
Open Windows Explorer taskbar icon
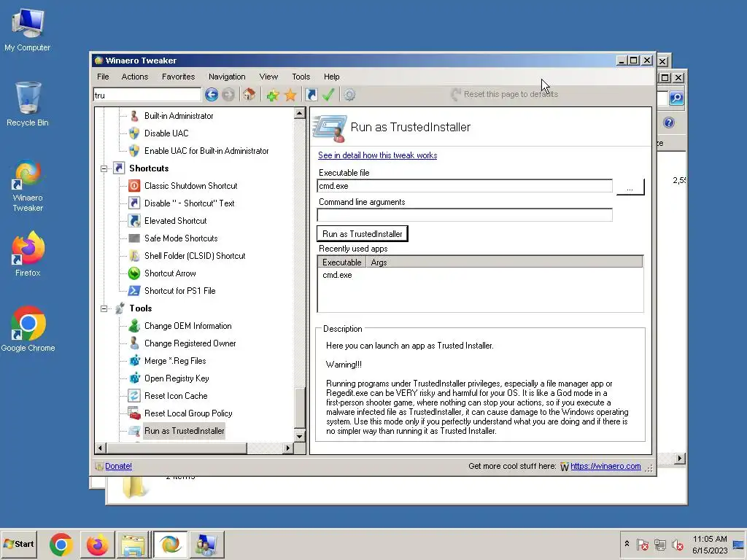pos(133,545)
